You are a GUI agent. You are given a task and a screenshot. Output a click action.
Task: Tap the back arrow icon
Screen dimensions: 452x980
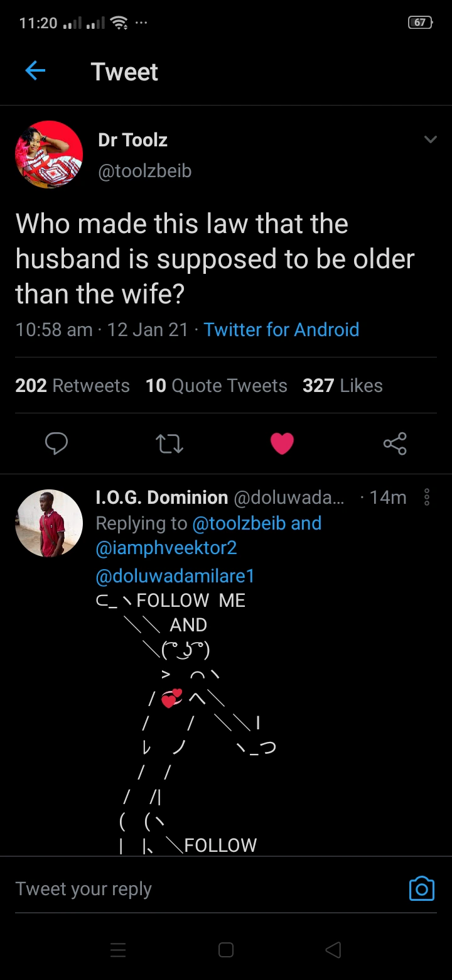click(35, 72)
